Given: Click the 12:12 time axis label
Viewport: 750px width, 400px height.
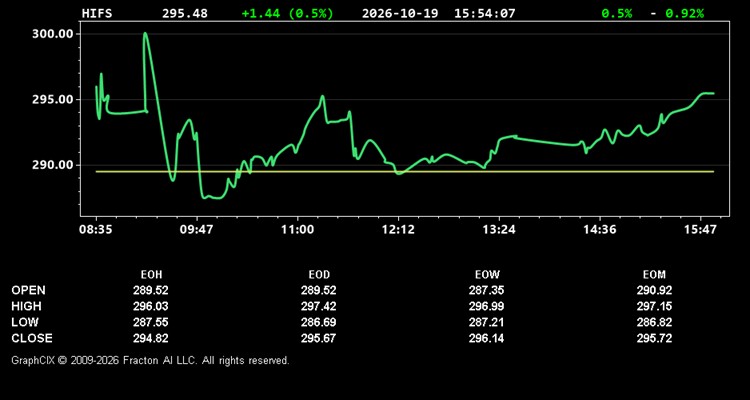Looking at the screenshot, I should point(398,230).
